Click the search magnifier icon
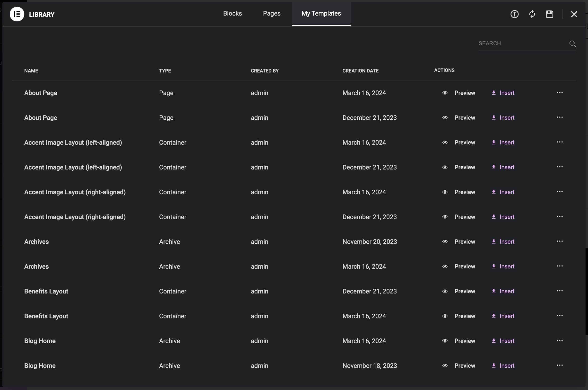 [572, 44]
